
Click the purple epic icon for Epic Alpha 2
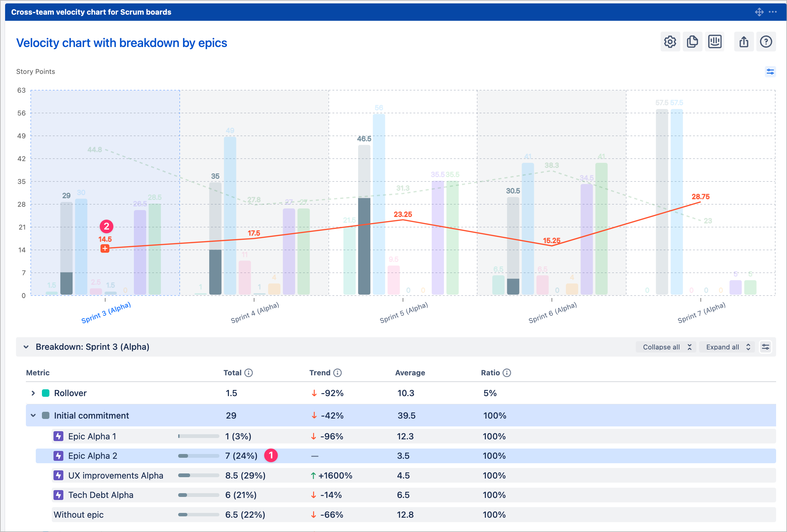click(58, 456)
